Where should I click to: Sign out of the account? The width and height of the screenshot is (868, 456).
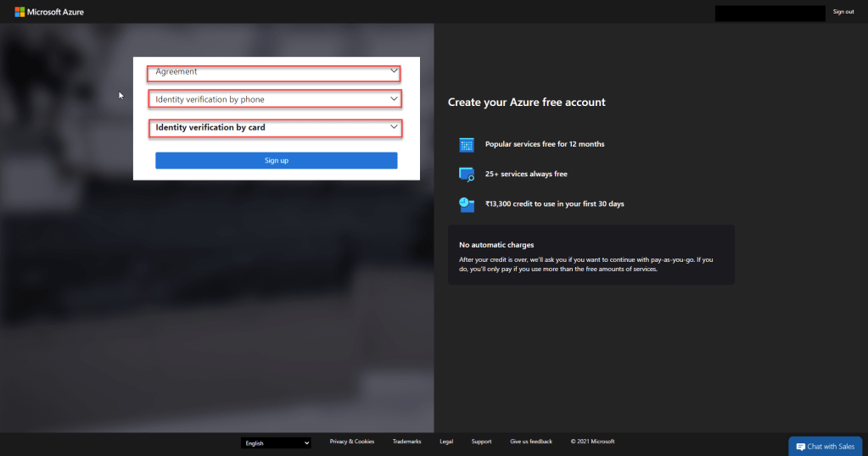[x=843, y=12]
